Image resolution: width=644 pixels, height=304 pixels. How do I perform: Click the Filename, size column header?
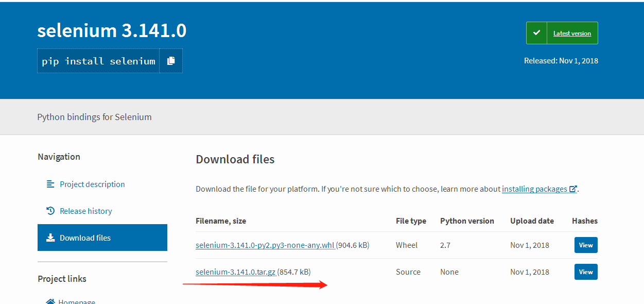pos(221,221)
